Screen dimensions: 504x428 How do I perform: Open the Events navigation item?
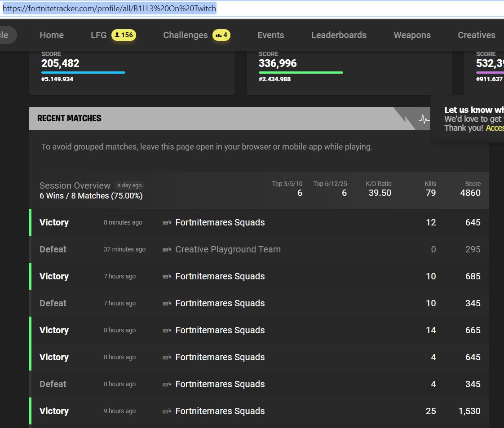[x=271, y=35]
